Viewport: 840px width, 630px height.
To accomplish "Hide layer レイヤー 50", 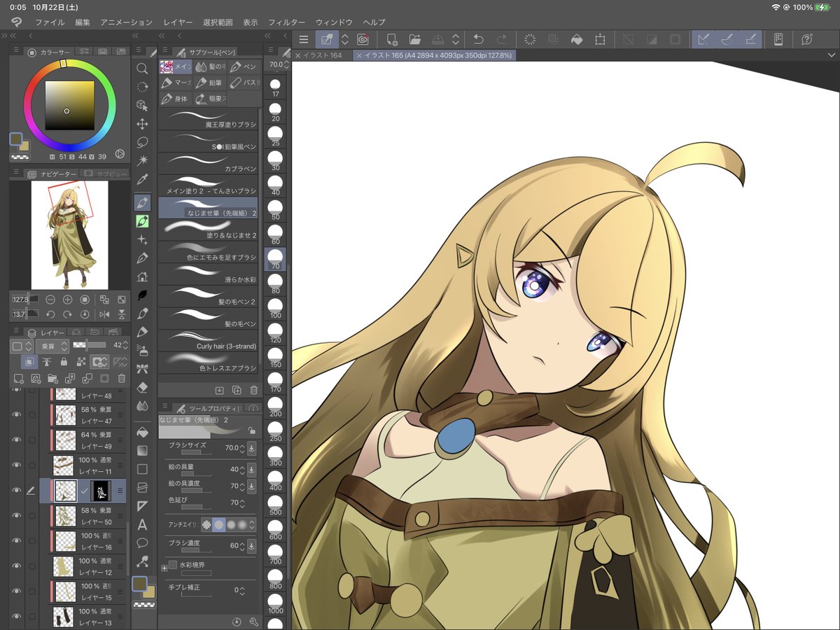I will [16, 515].
